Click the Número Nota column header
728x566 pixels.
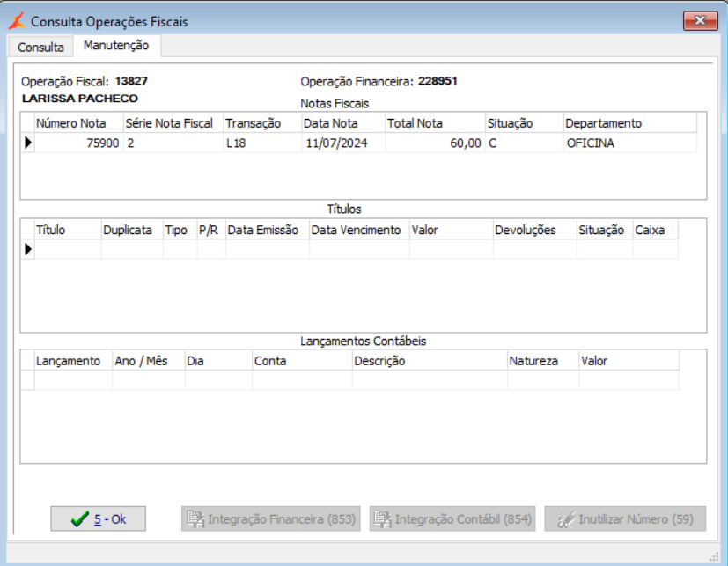tap(79, 123)
